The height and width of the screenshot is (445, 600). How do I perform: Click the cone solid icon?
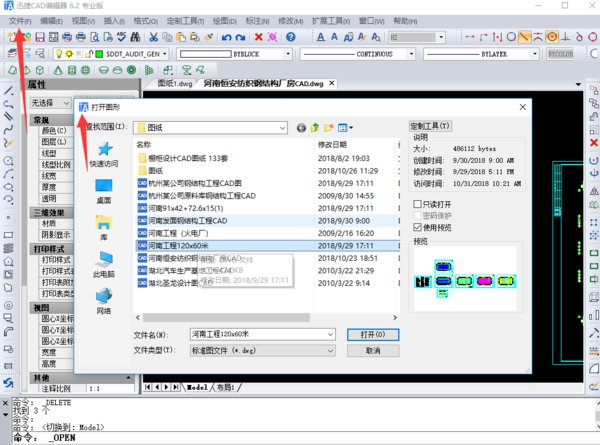pos(58,70)
